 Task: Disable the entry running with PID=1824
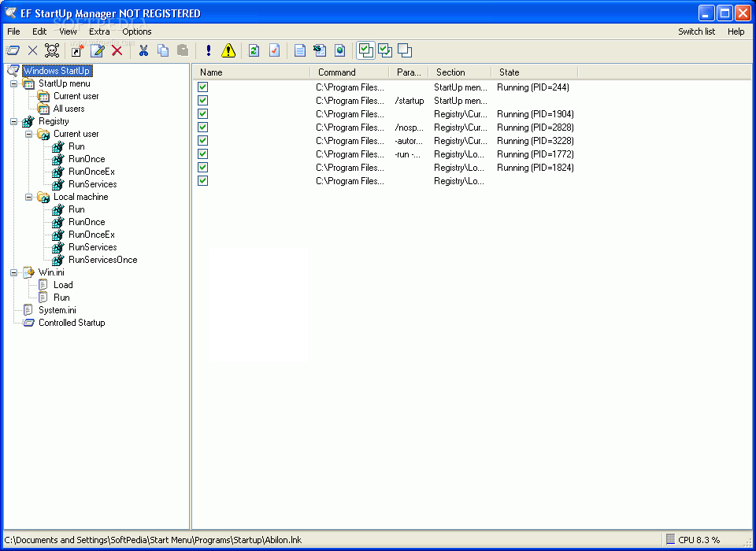202,168
